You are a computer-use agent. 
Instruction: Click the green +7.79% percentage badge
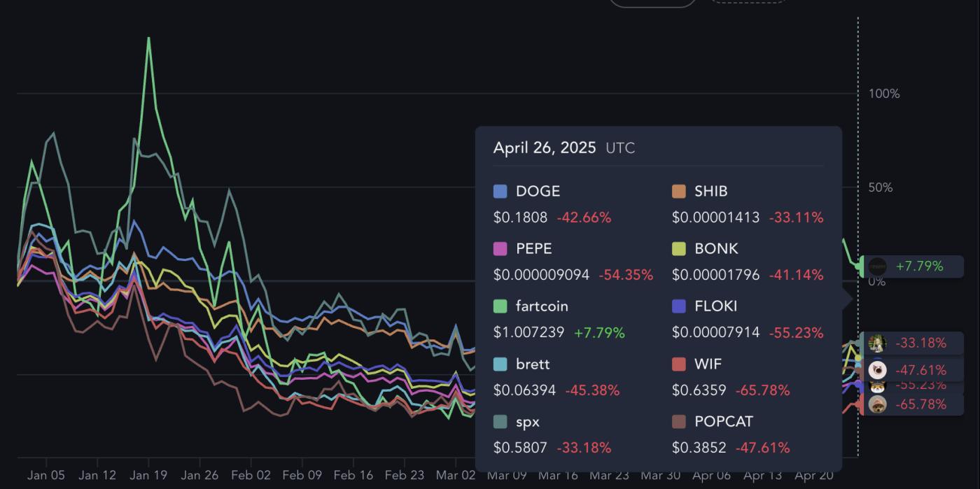pos(919,267)
